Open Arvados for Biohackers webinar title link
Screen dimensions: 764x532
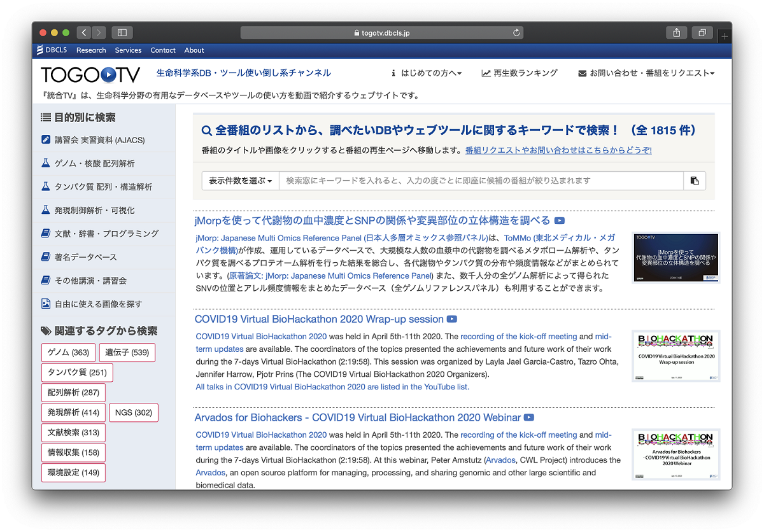point(357,417)
